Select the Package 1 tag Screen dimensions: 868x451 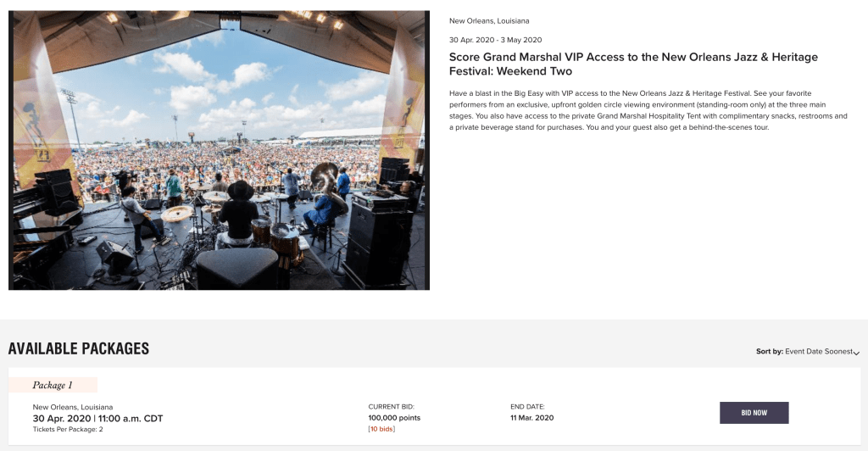[53, 385]
